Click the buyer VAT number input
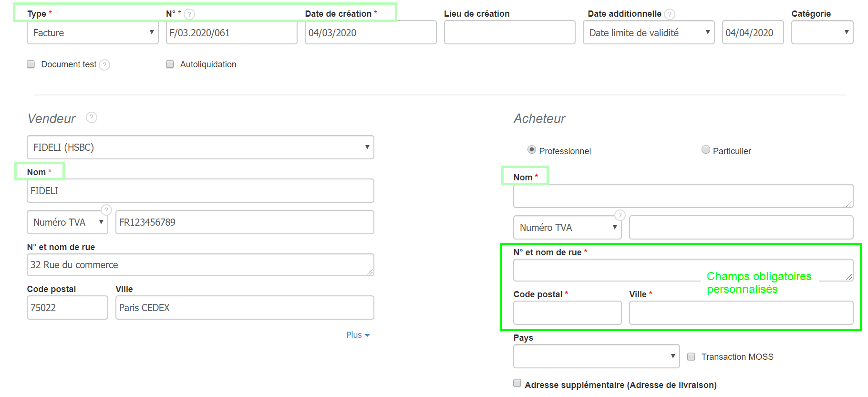The height and width of the screenshot is (397, 868). coord(741,228)
